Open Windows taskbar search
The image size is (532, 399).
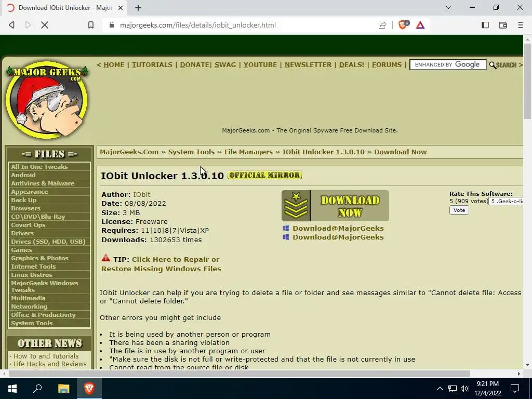pos(37,389)
